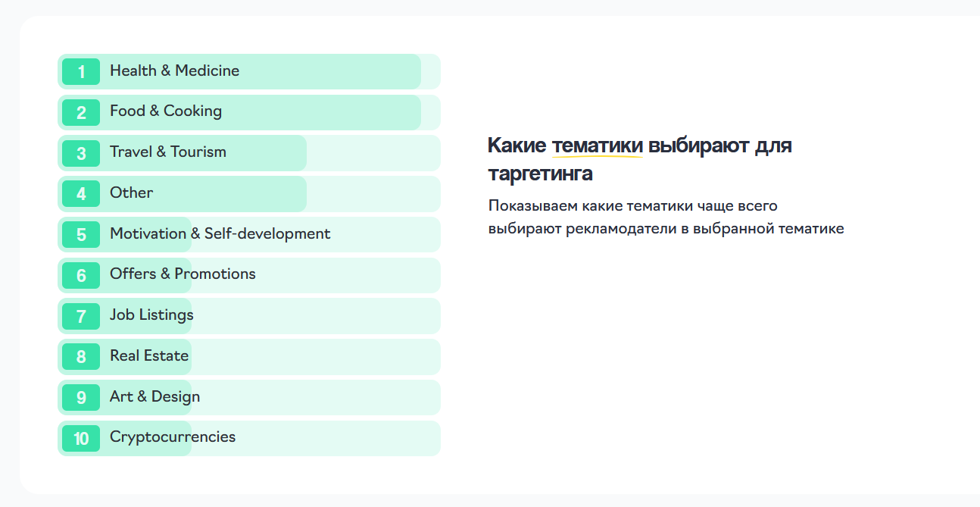The image size is (980, 507).
Task: Click the number 9 badge beside Art & Design
Action: point(80,396)
